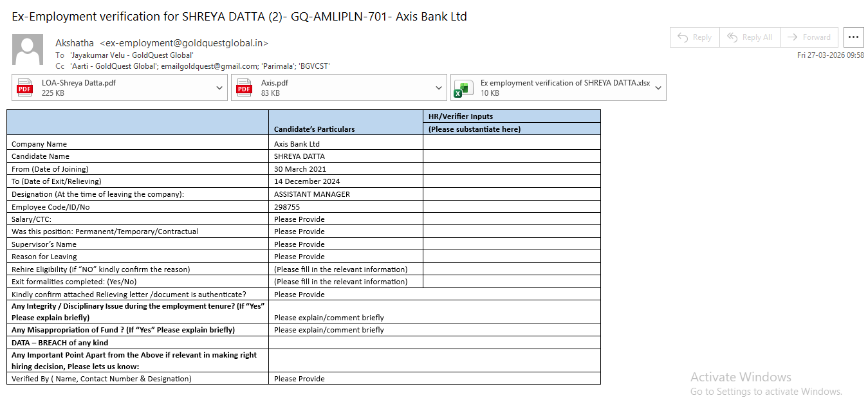Expand dropdown for the xlsx attachment
868x409 pixels.
[x=658, y=87]
